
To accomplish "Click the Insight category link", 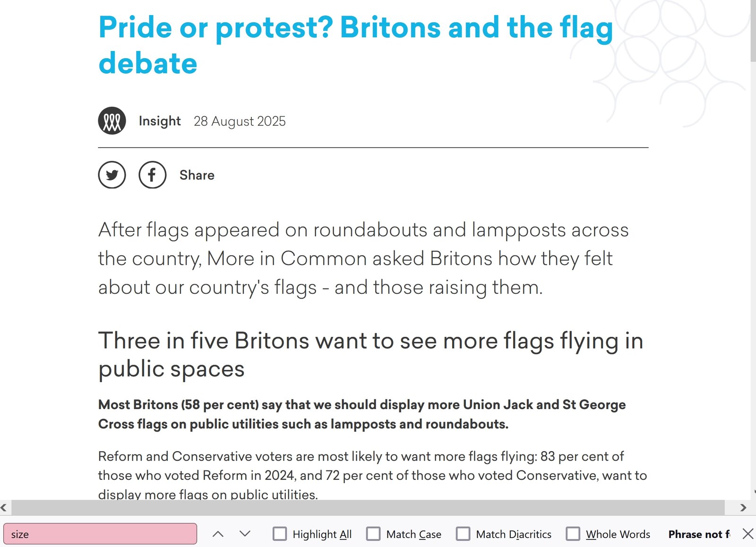I will (160, 121).
